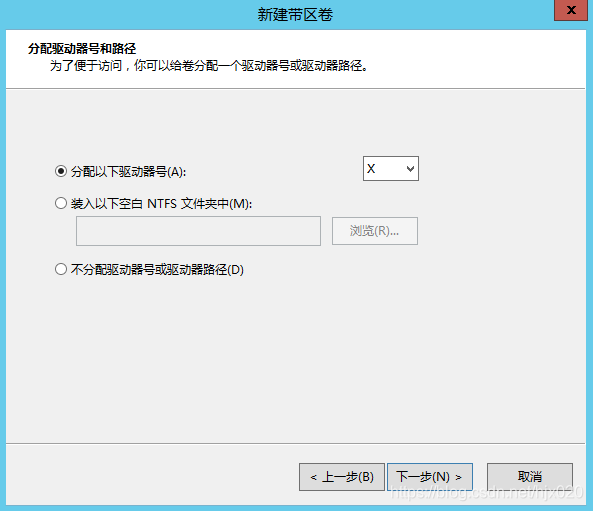Continue with 下一步(N) button
Viewport: 593px width, 511px height.
tap(430, 477)
